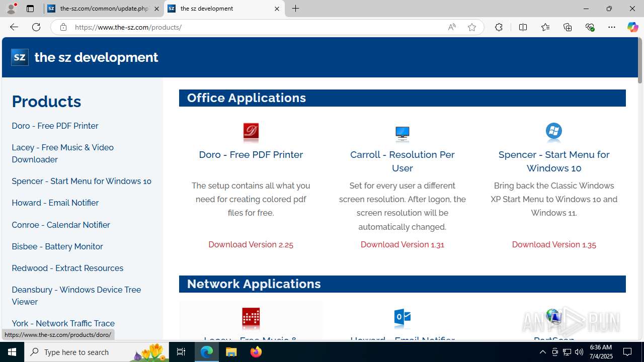
Task: Click Doro - Free PDF Printer card title
Action: (251, 154)
